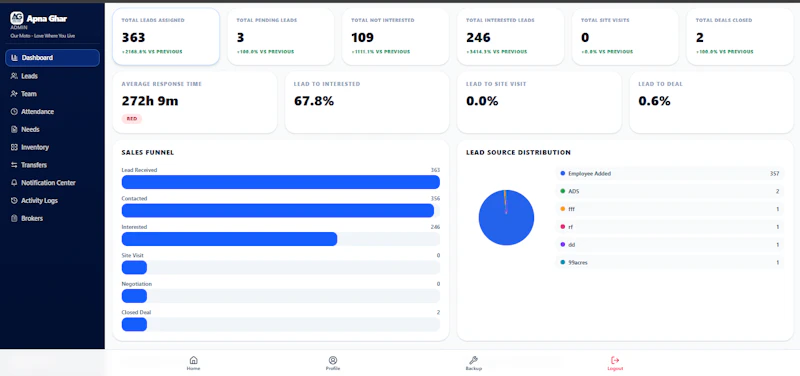Click the Logout exit icon
Viewport: 800px width, 376px height.
click(x=615, y=360)
